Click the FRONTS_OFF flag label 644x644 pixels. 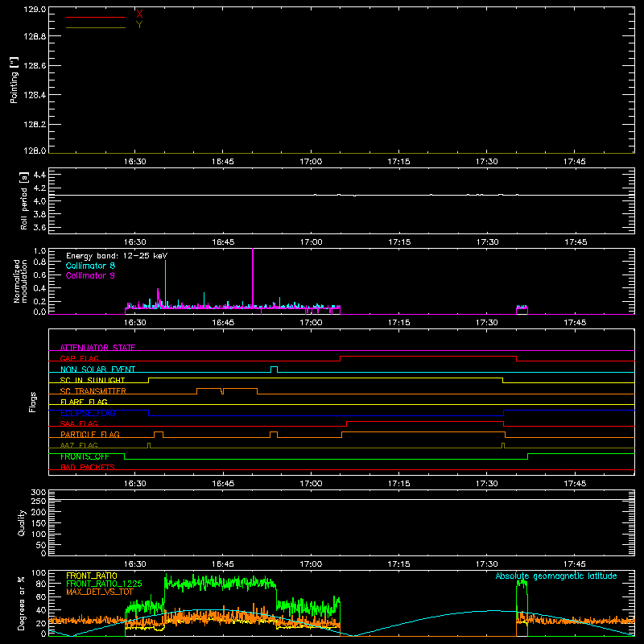point(85,456)
